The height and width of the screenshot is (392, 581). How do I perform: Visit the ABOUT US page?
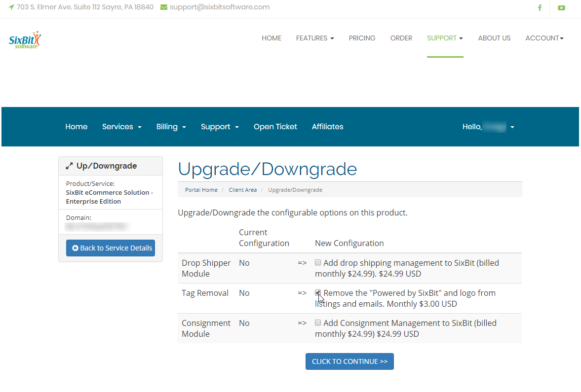pos(494,38)
